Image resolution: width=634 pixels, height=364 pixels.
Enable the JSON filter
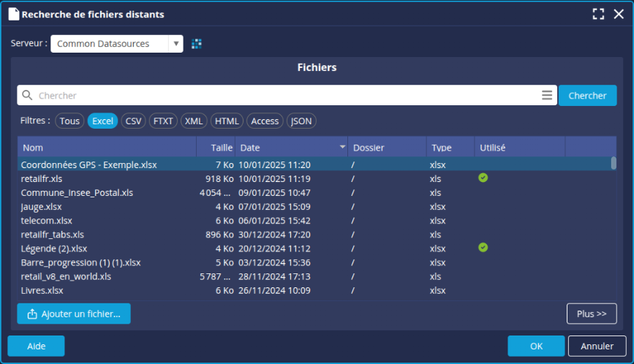tap(301, 121)
